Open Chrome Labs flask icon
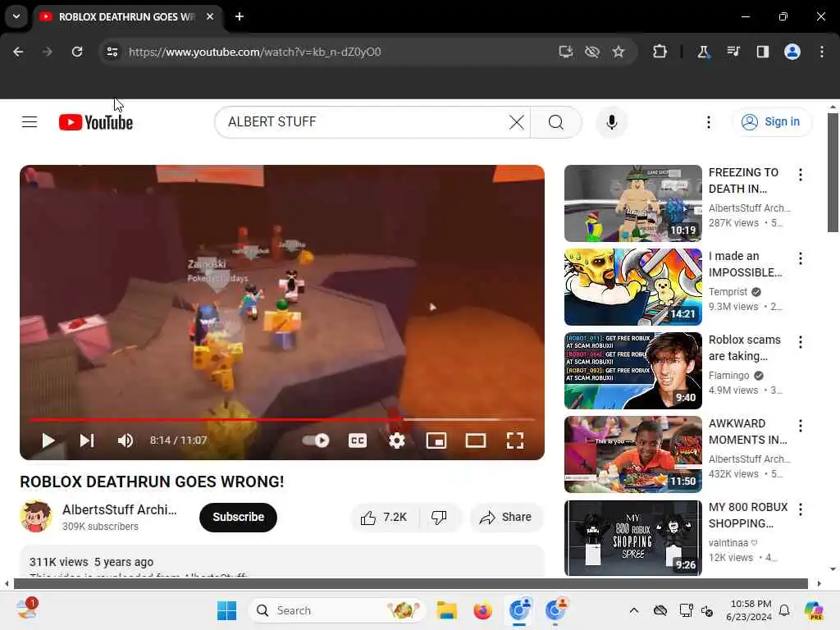 [x=703, y=52]
